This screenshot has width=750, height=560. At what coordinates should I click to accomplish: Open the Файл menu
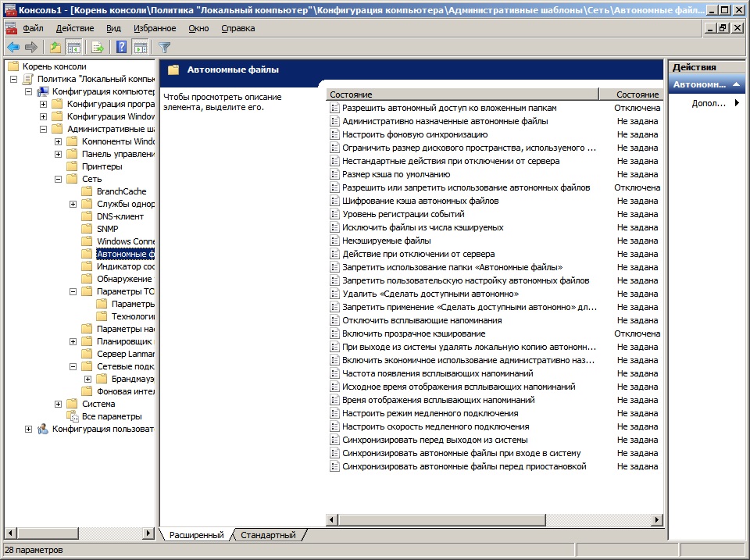pyautogui.click(x=33, y=28)
